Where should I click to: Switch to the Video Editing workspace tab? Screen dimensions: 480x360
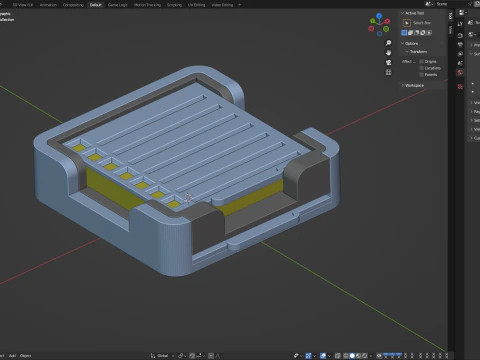[x=222, y=5]
